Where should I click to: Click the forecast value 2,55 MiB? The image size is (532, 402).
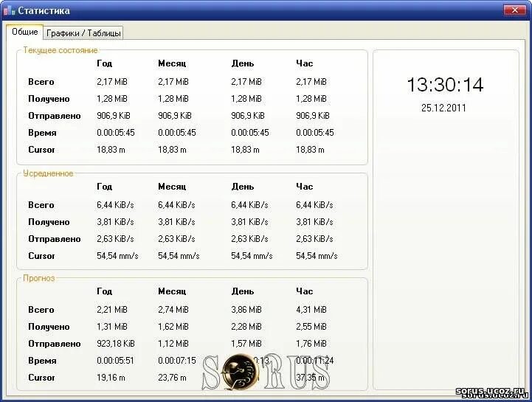click(x=311, y=327)
